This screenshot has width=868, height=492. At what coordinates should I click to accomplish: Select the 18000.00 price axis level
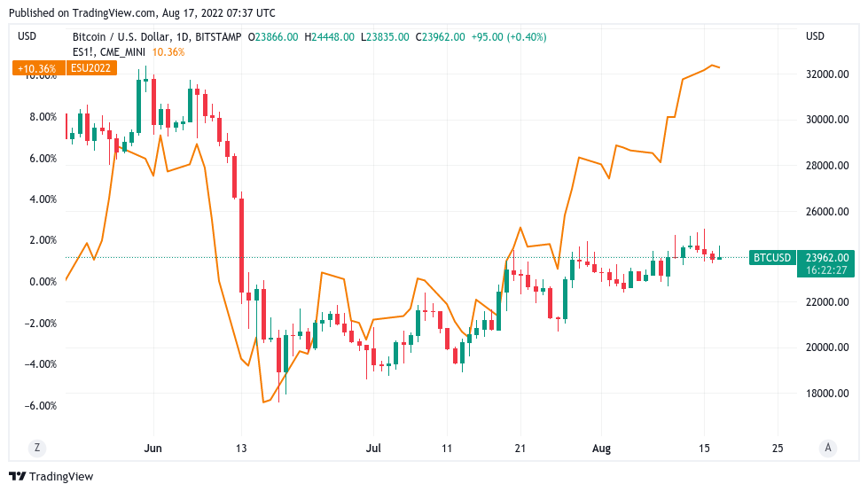click(827, 394)
